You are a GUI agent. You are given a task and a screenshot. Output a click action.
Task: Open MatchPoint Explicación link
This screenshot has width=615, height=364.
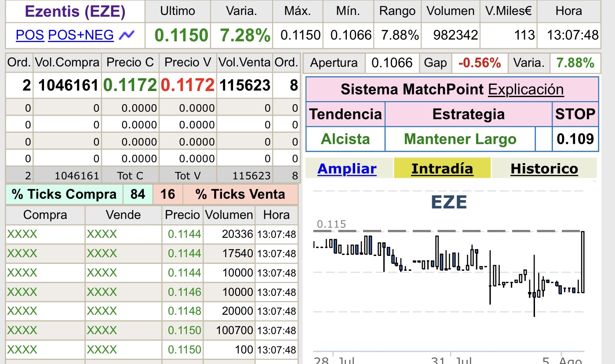526,90
